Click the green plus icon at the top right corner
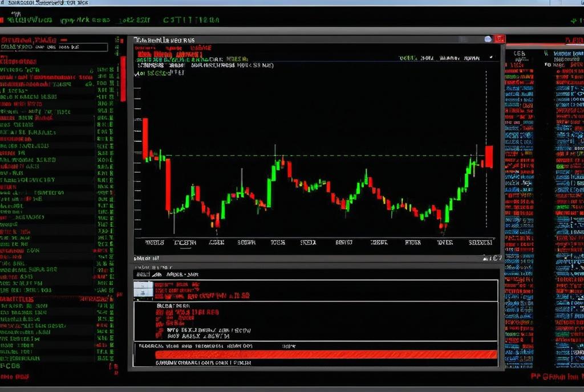The width and height of the screenshot is (584, 392). pyautogui.click(x=574, y=21)
